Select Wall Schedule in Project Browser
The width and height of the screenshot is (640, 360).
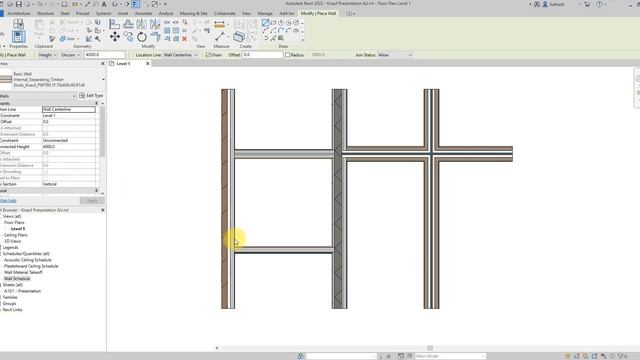pos(17,278)
